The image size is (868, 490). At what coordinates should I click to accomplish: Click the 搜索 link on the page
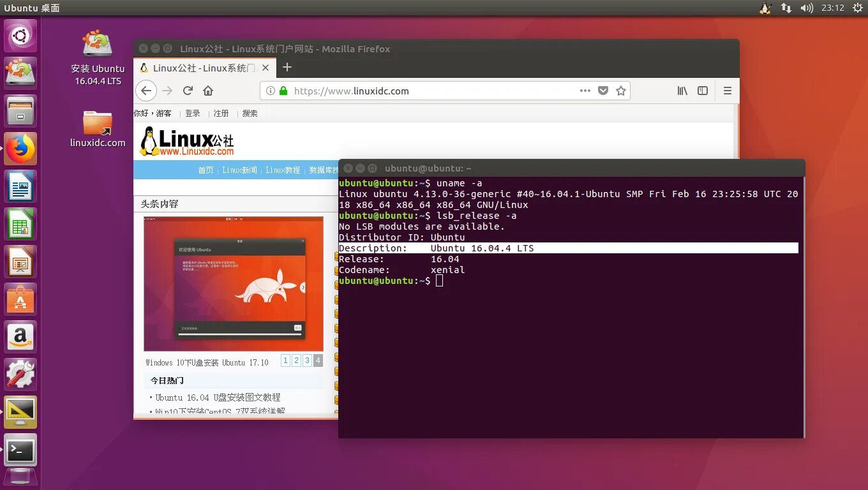(x=250, y=113)
